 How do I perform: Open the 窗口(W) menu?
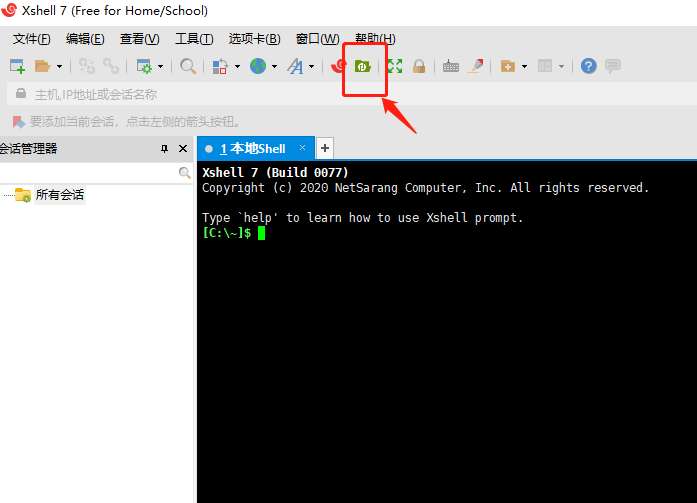click(318, 39)
